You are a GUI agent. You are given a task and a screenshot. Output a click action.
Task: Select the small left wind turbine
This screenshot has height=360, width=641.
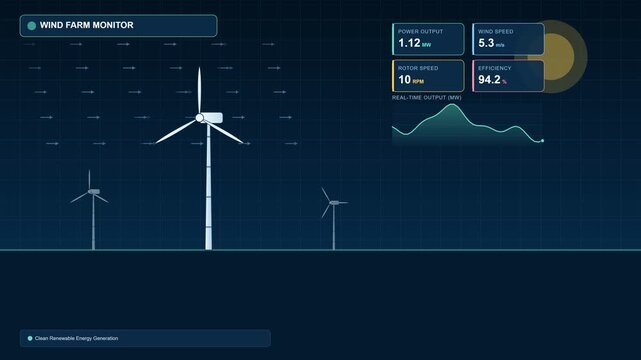[90, 209]
